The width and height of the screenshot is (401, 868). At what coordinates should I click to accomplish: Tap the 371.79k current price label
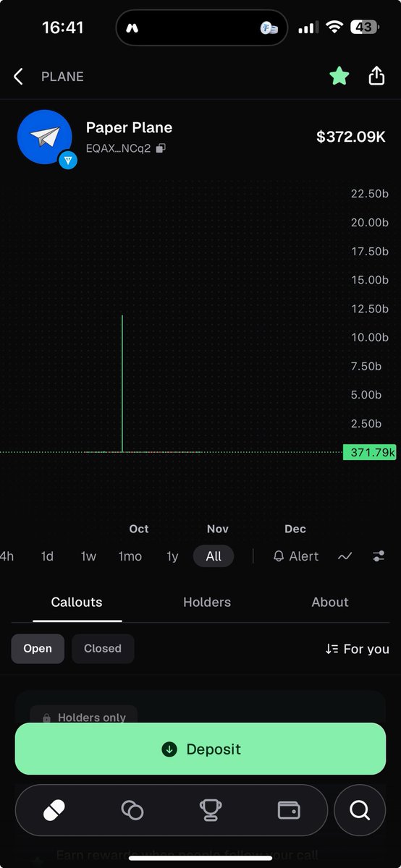370,452
